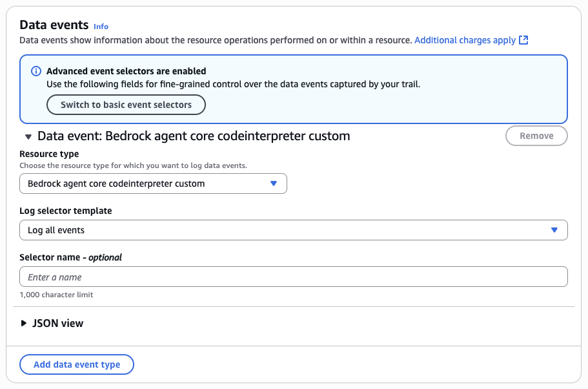Focus the Selector name input field
The width and height of the screenshot is (588, 389).
click(x=293, y=277)
